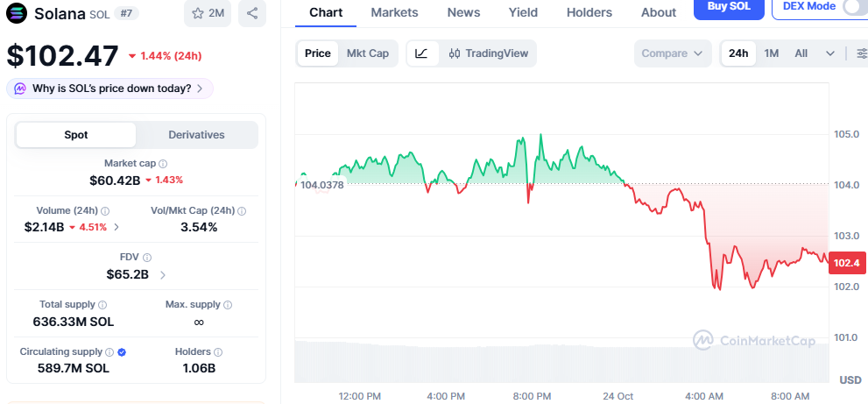Click the 3.54% Vol/Mkt Cap value
Image resolution: width=868 pixels, height=404 pixels.
199,227
